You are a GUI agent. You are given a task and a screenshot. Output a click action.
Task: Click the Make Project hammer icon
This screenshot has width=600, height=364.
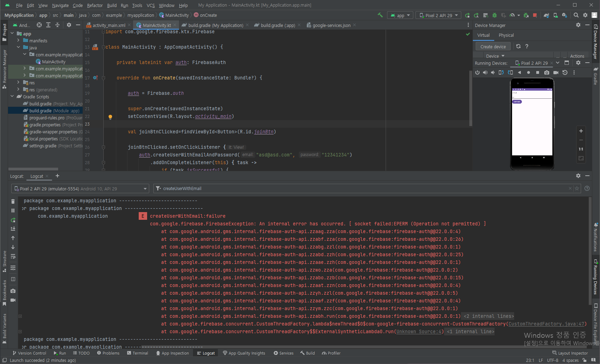(x=380, y=15)
